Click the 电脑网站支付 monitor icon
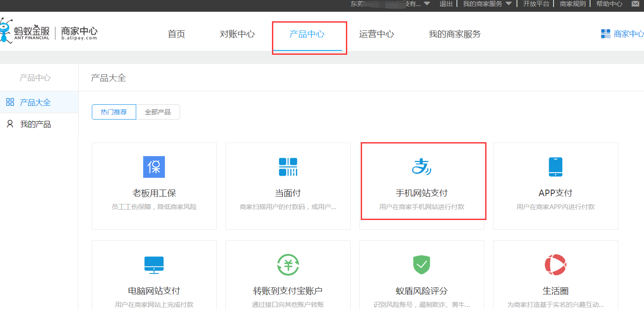The image size is (644, 310). click(x=154, y=265)
